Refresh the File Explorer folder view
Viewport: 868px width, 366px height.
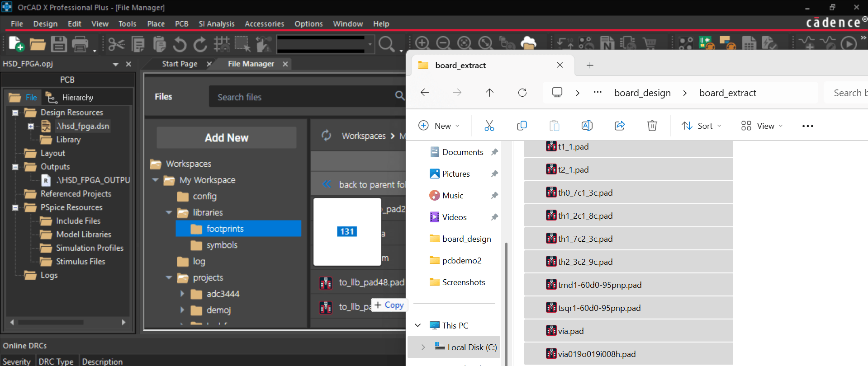pyautogui.click(x=522, y=93)
